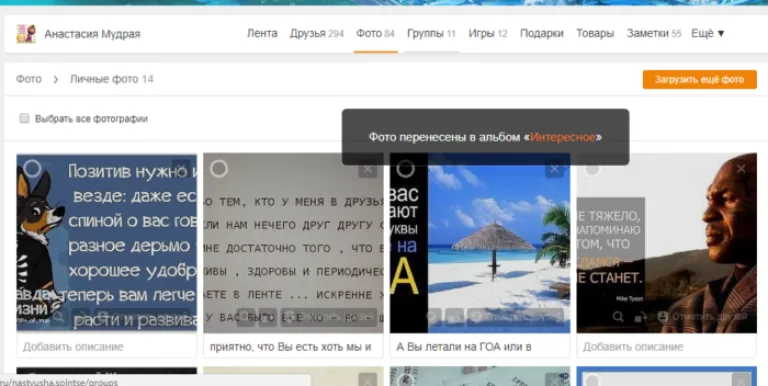Click 'Загрузить ещё фото' button
The height and width of the screenshot is (386, 768).
[x=699, y=79]
